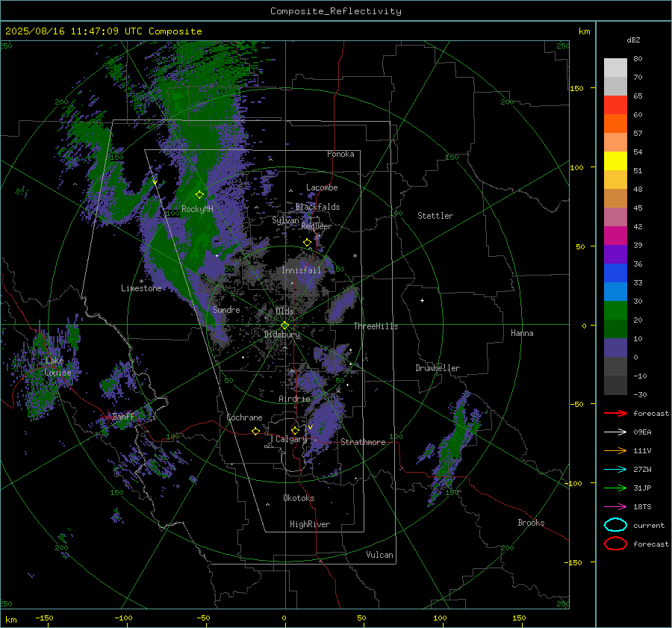The height and width of the screenshot is (628, 672).
Task: Click the red forecast ellipse icon
Action: (615, 544)
